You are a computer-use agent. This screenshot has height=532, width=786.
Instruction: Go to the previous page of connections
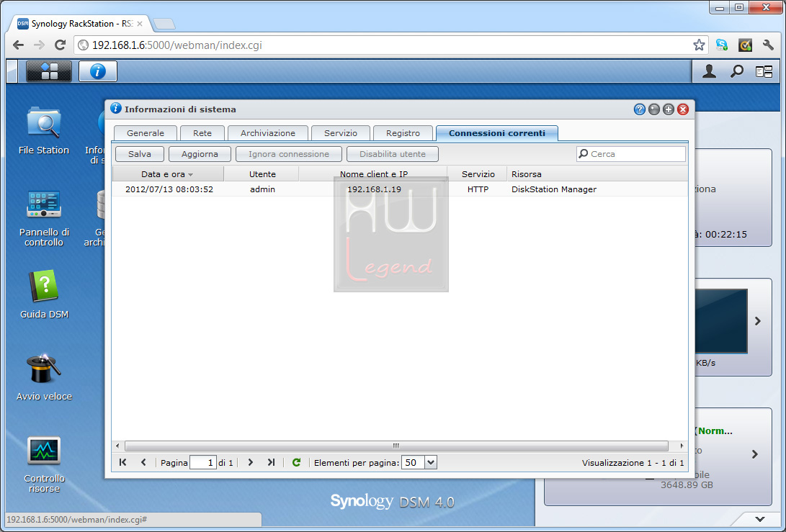click(x=143, y=462)
